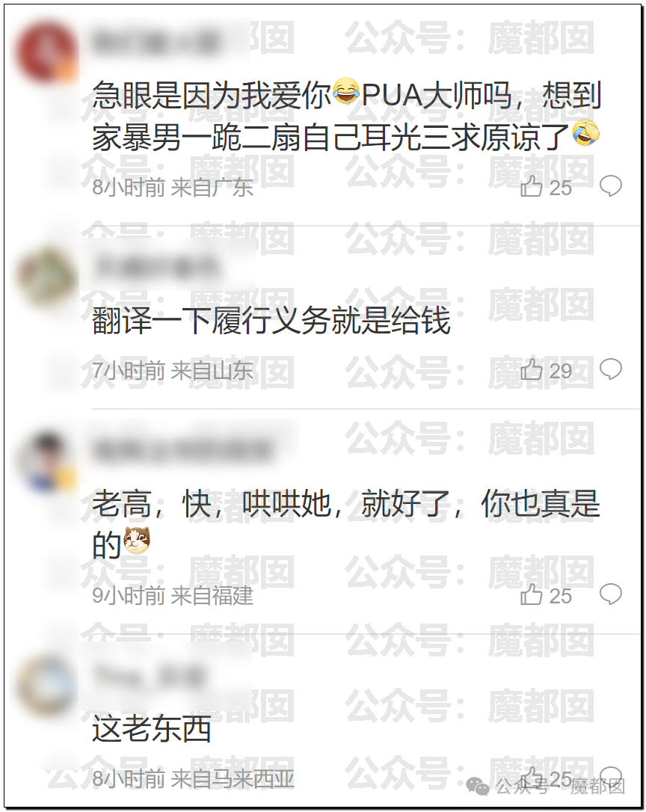646x812 pixels.
Task: Open the Malaysia commenter's username
Action: [x=150, y=676]
